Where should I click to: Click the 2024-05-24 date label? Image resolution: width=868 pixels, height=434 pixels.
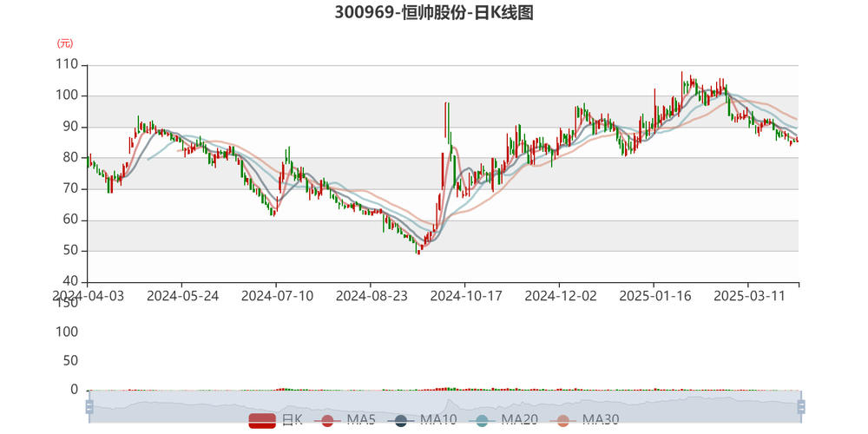tap(182, 296)
